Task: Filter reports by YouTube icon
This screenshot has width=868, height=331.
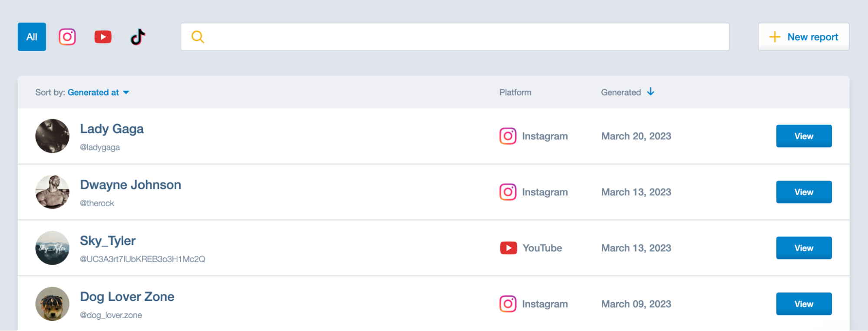Action: pyautogui.click(x=103, y=37)
